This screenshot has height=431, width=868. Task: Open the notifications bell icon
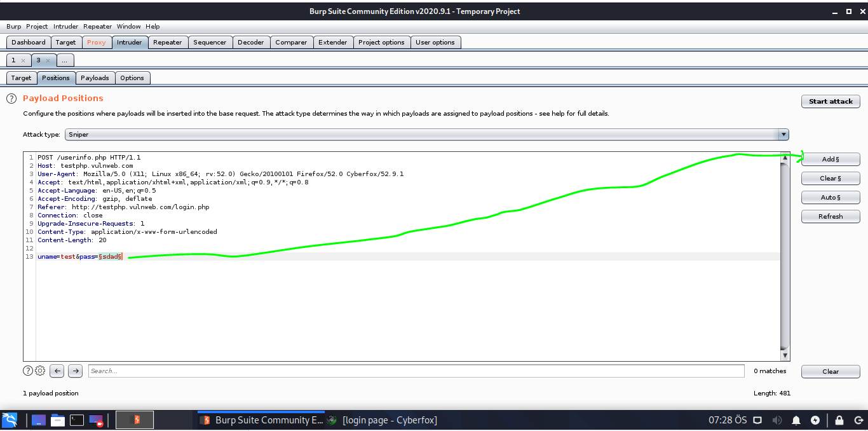click(796, 420)
